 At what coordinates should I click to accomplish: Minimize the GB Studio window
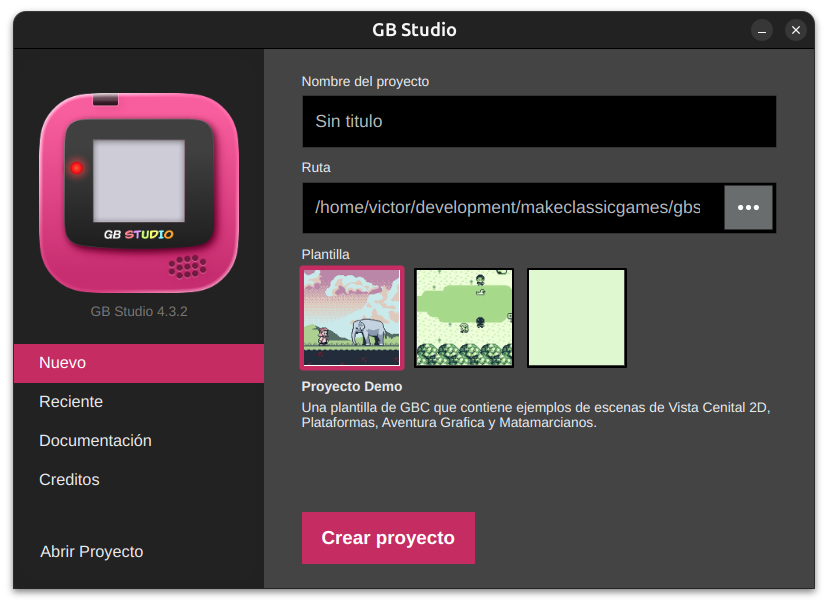[761, 30]
